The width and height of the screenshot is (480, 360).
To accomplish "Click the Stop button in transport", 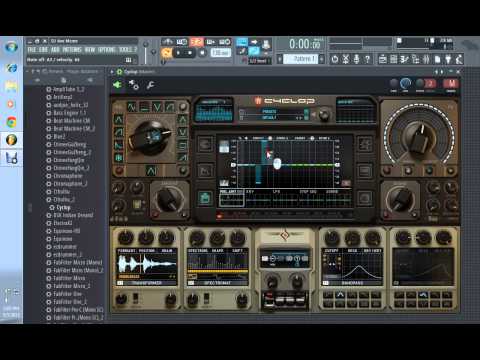I will pos(190,53).
